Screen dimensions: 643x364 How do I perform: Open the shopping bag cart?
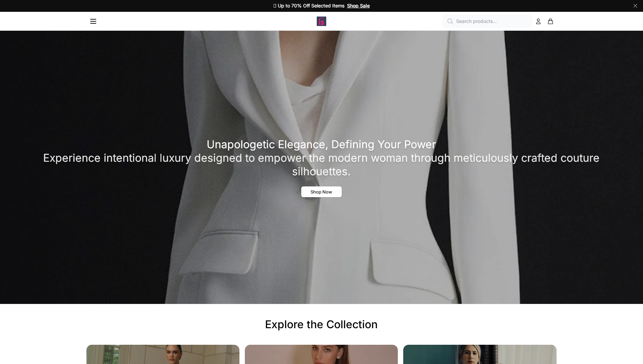(550, 21)
